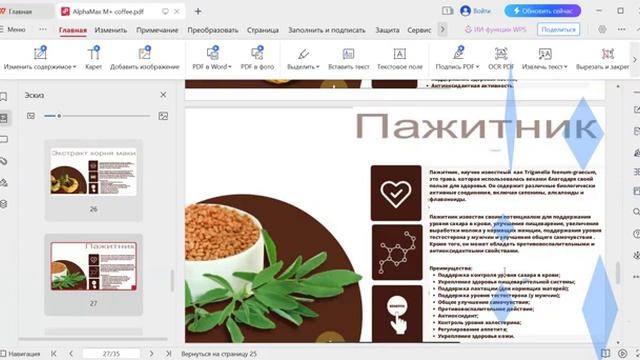This screenshot has height=360, width=640.
Task: Open the Сервис ribbon tab
Action: pyautogui.click(x=419, y=30)
